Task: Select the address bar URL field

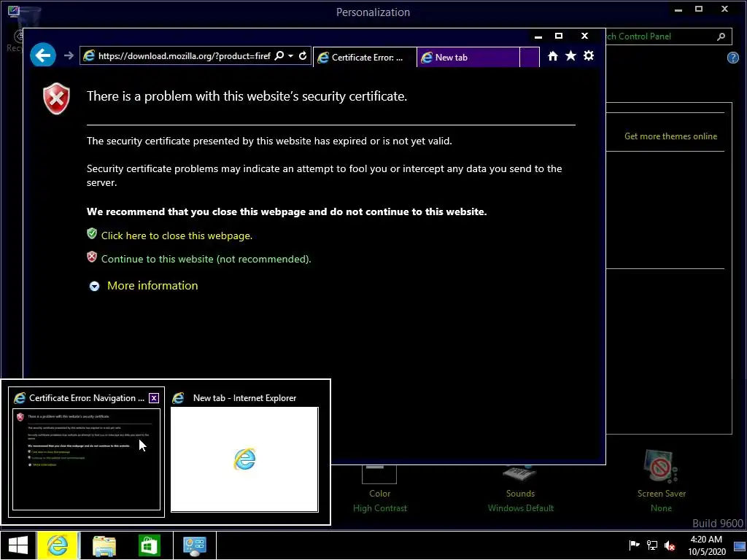Action: pos(185,56)
